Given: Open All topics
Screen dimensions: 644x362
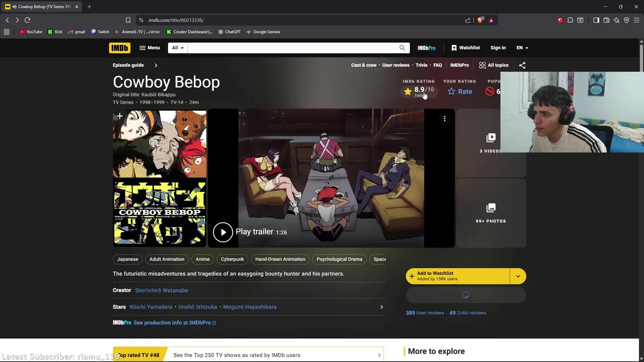Looking at the screenshot, I should click(x=494, y=65).
